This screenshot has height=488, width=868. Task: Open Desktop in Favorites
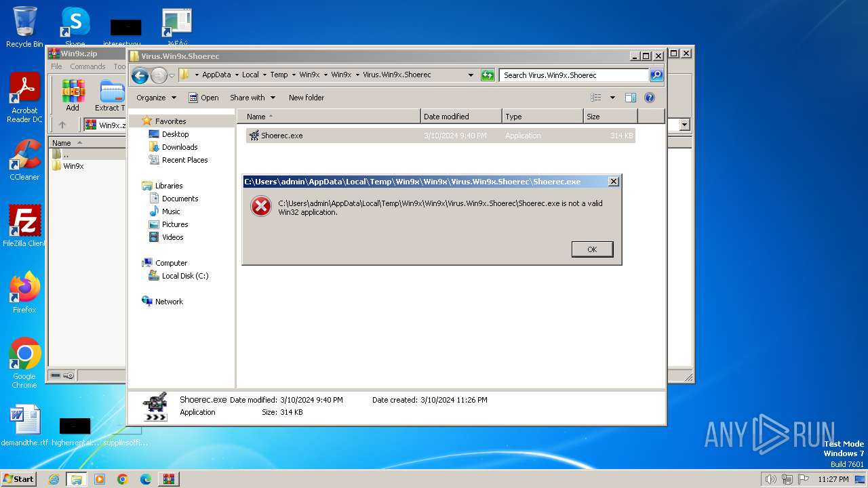pyautogui.click(x=175, y=134)
